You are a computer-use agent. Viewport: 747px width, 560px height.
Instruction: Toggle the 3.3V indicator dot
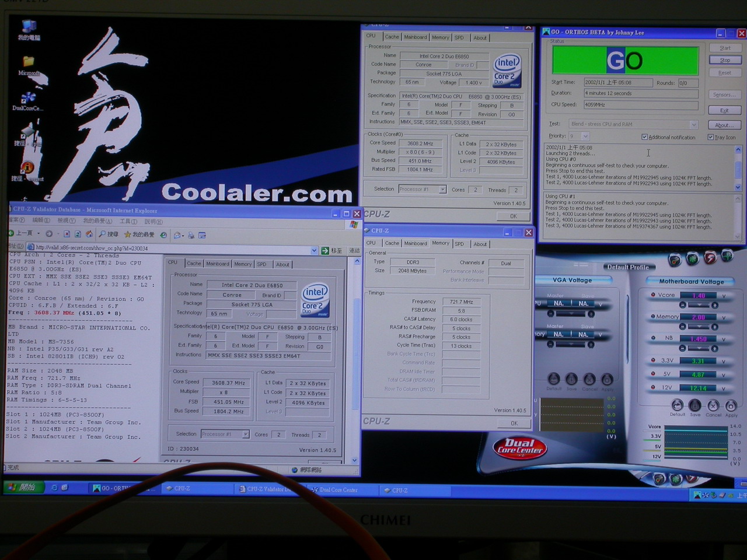pyautogui.click(x=653, y=360)
